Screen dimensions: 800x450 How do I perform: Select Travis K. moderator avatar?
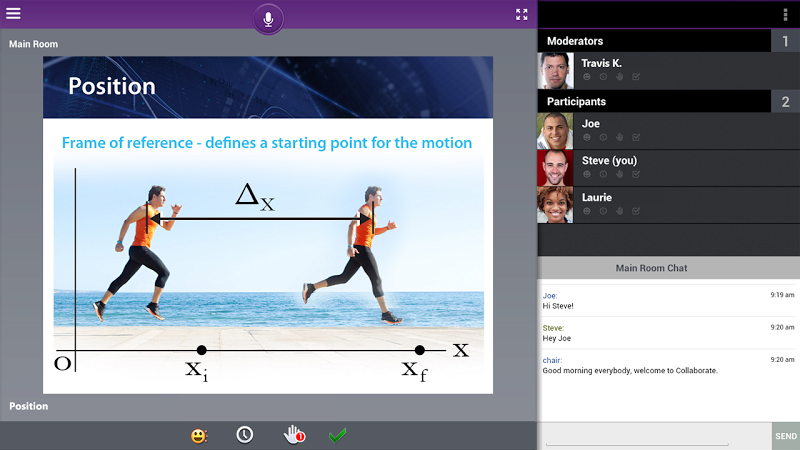556,70
